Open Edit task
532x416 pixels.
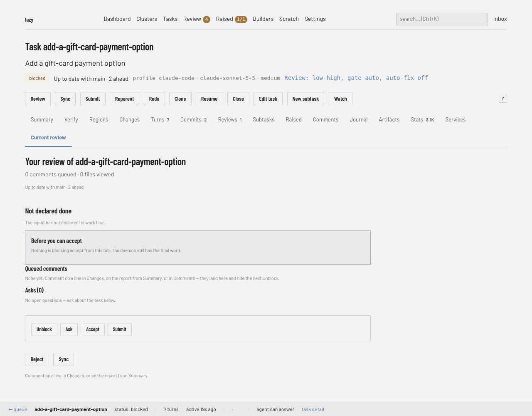click(268, 99)
